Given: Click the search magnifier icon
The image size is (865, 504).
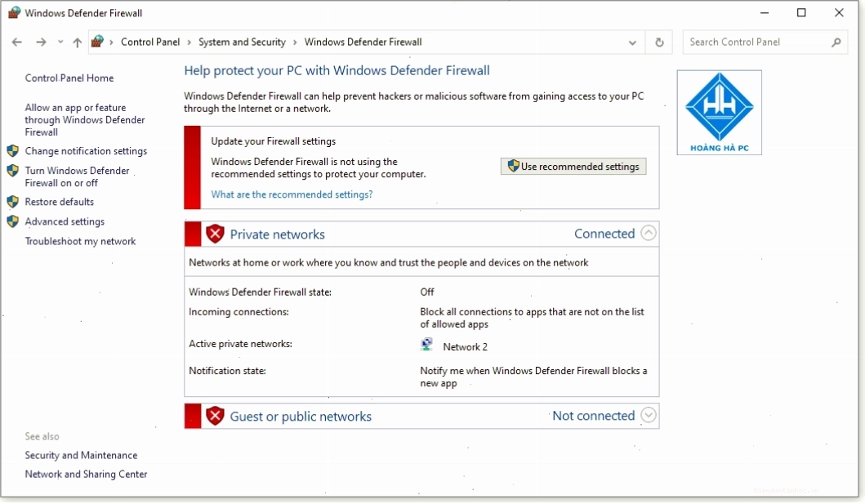Looking at the screenshot, I should pos(836,42).
